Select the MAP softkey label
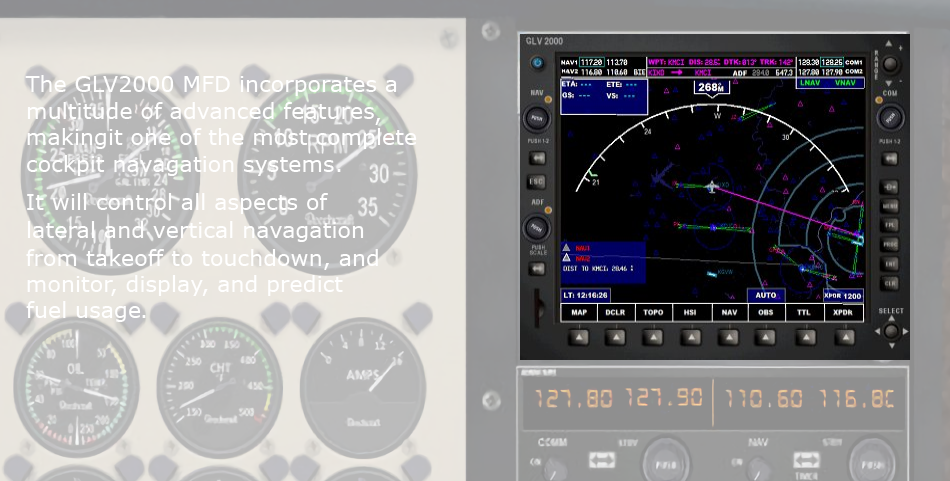 (579, 313)
